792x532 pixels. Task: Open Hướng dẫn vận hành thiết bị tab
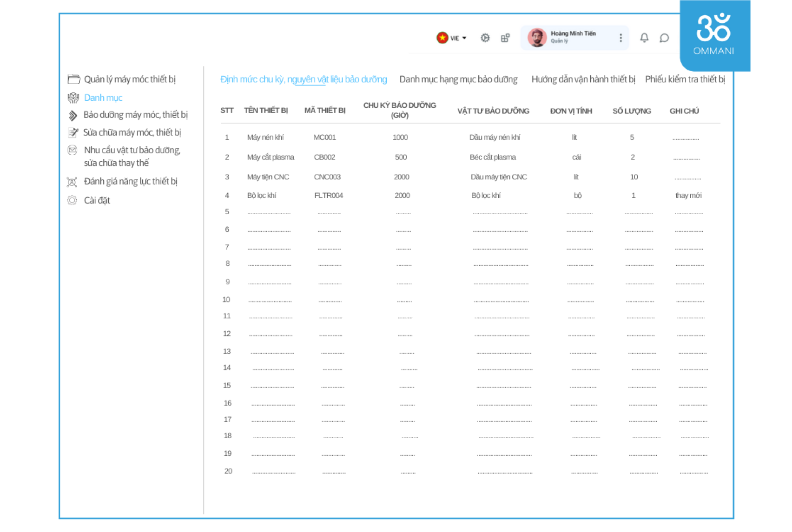[x=583, y=79]
